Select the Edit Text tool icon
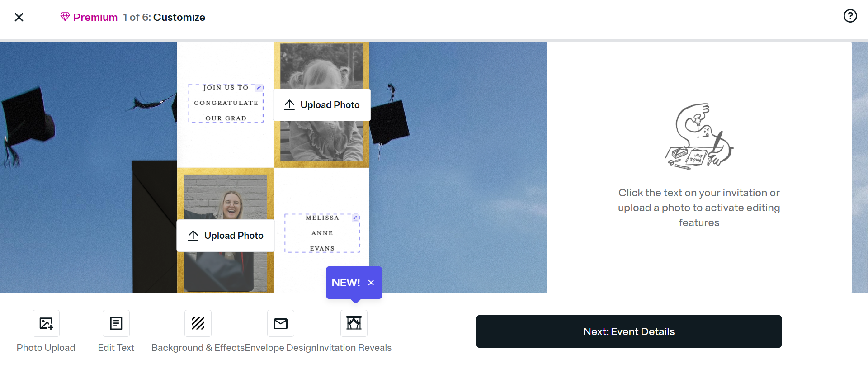 pyautogui.click(x=116, y=323)
